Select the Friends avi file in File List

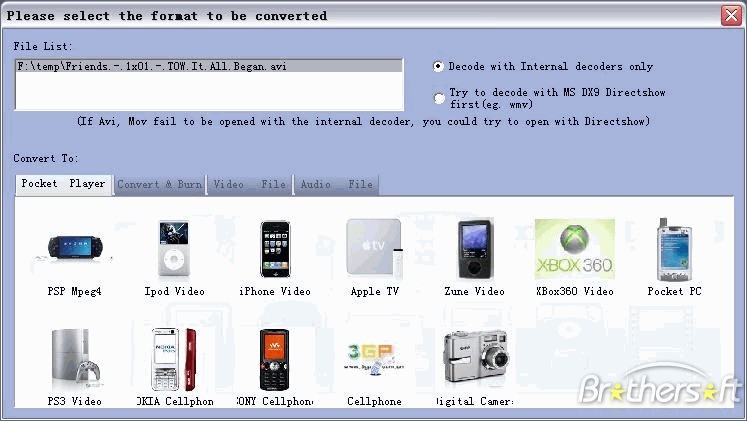(209, 66)
